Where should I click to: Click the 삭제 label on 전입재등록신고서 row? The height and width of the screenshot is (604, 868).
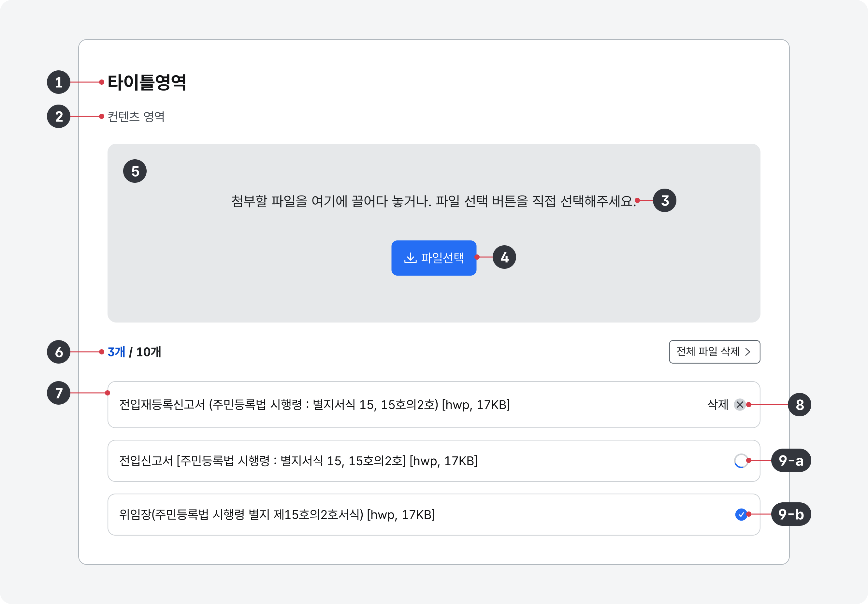click(x=717, y=404)
